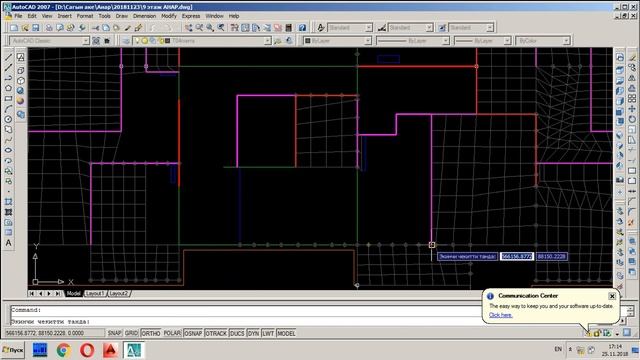Click the Open file icon in Standard toolbar
This screenshot has width=640, height=360.
[25, 28]
